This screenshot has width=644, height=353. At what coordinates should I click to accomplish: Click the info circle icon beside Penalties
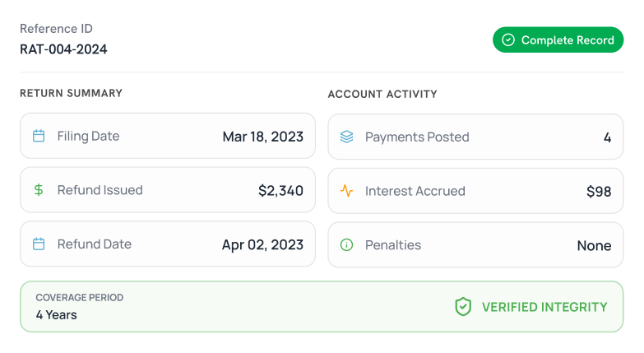click(346, 245)
